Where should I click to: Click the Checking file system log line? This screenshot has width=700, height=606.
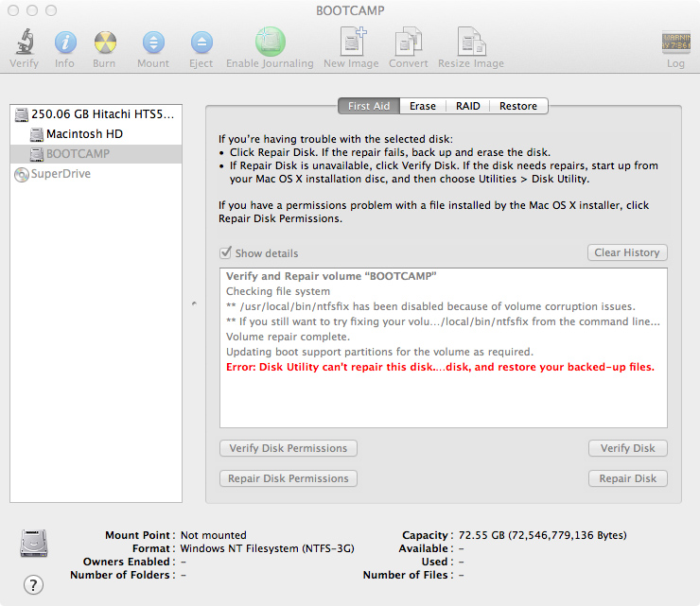(x=278, y=291)
